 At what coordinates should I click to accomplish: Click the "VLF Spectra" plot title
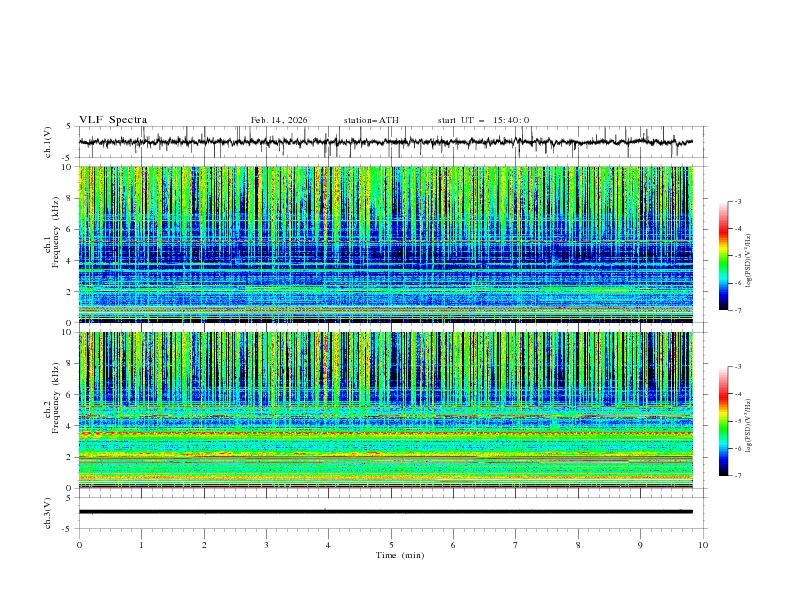113,120
